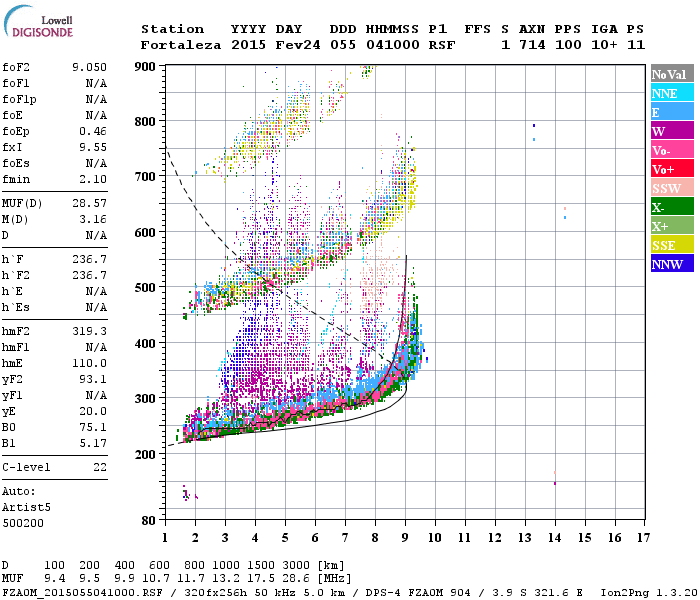Click the SSW salmon legend swatch
This screenshot has height=600, width=700.
672,188
